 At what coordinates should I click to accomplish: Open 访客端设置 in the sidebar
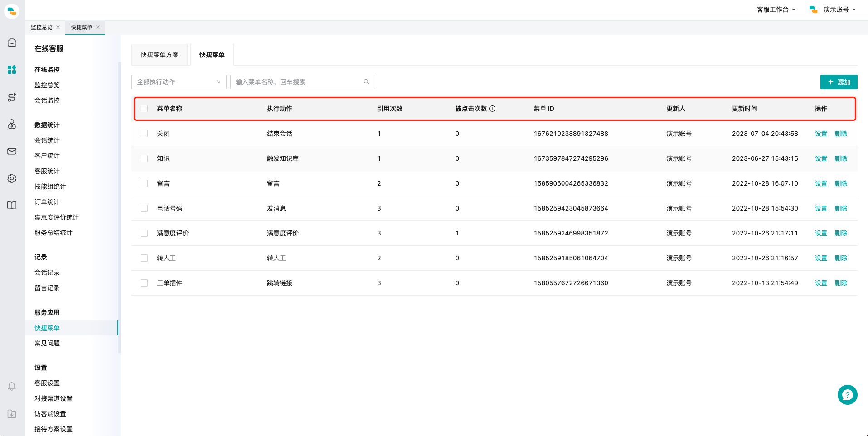coord(50,414)
